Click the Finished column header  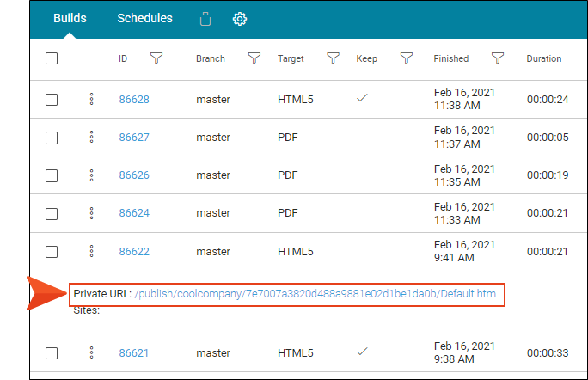[x=451, y=58]
